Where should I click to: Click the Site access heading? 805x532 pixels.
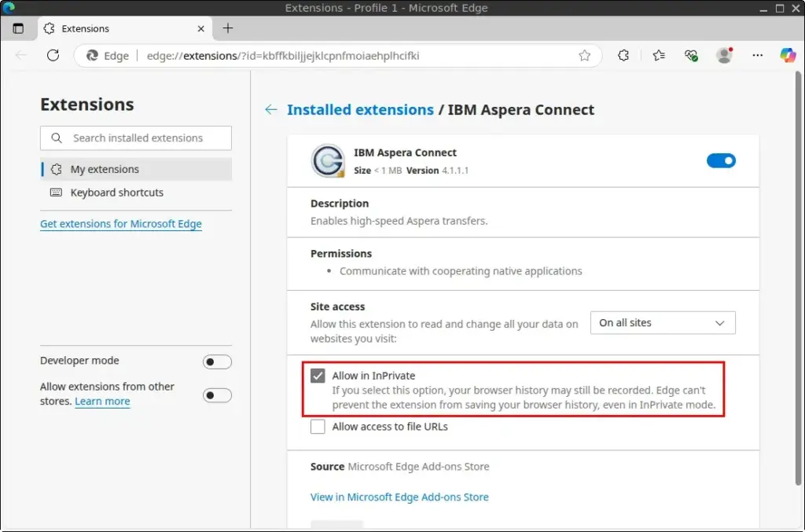(337, 306)
